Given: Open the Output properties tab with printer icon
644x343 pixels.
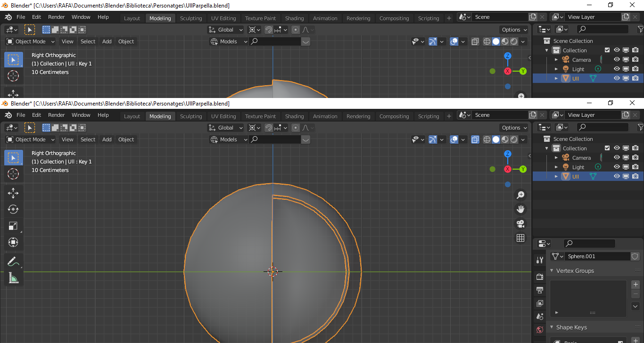Looking at the screenshot, I should point(540,290).
